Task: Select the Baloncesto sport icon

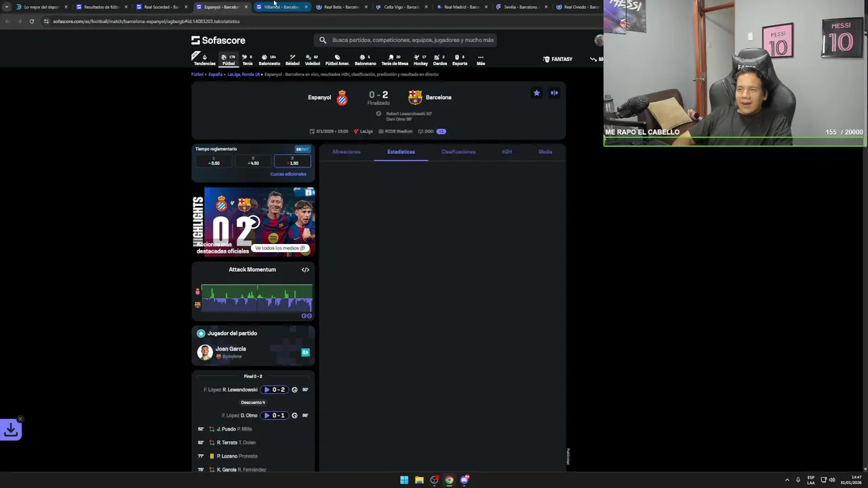Action: pyautogui.click(x=269, y=60)
